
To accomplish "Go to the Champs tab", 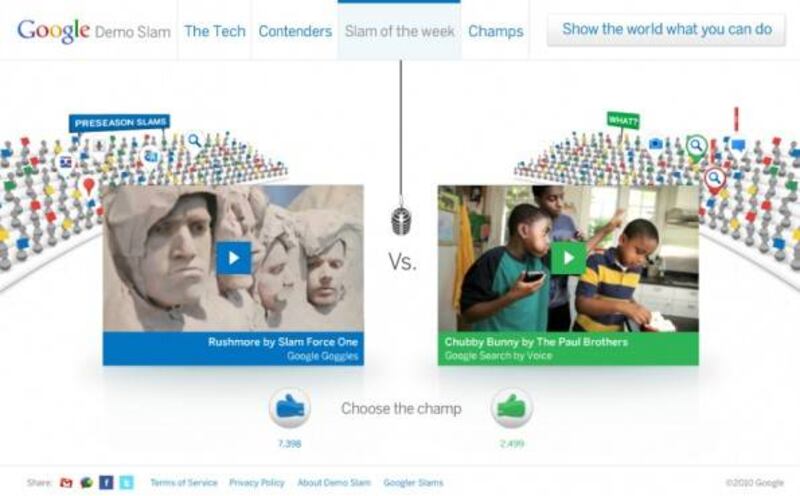I will [x=495, y=31].
